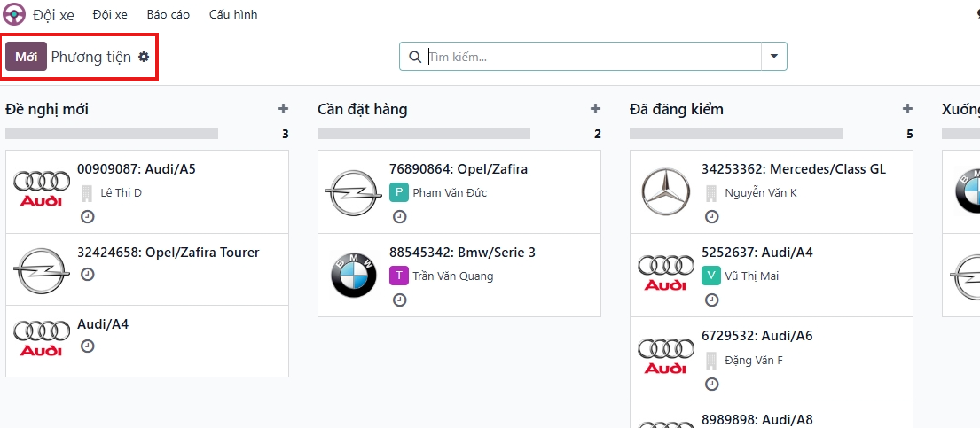Open activity clock on 00909087 Audi/A5 card
980x428 pixels.
click(88, 217)
